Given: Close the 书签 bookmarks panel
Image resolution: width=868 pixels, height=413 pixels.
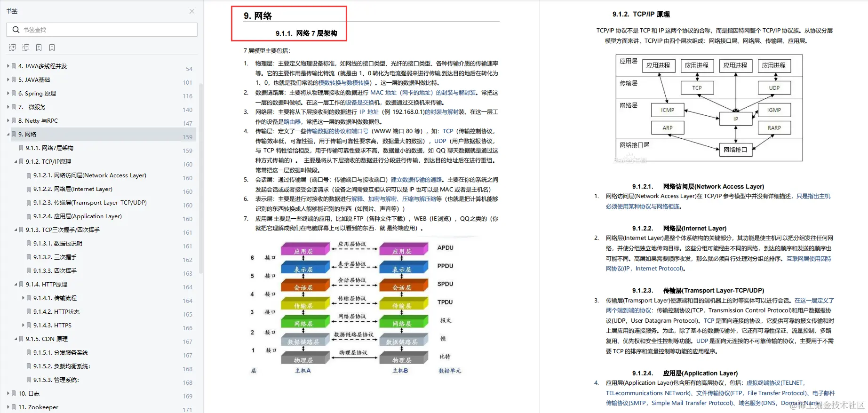Looking at the screenshot, I should [x=191, y=11].
